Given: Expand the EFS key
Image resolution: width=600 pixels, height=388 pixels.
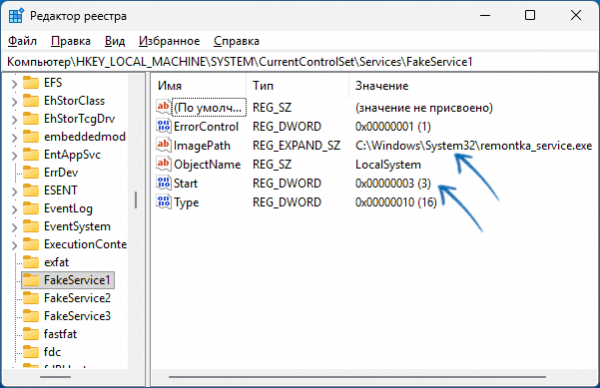Looking at the screenshot, I should [x=14, y=84].
